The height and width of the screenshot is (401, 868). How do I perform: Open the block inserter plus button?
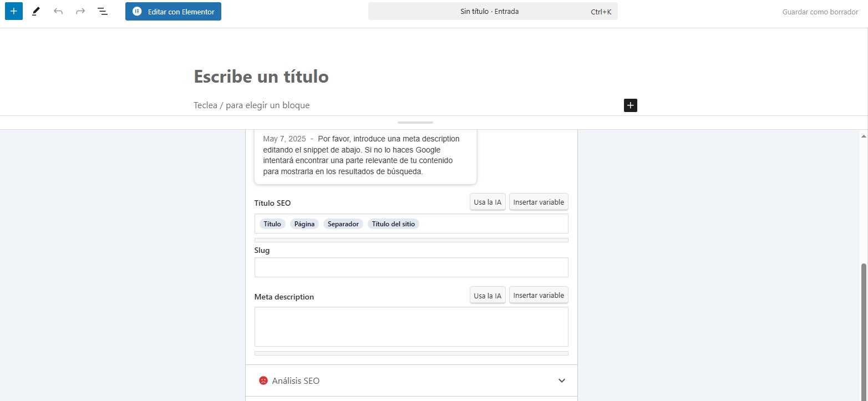click(x=14, y=11)
